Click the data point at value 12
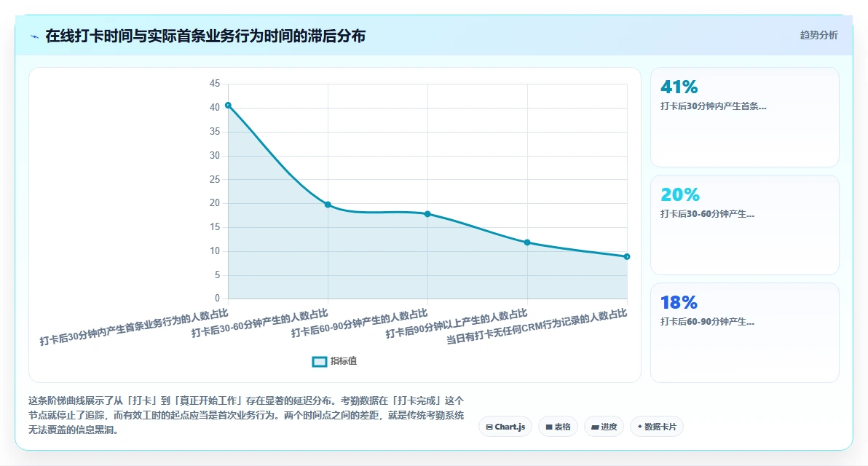 (x=527, y=242)
